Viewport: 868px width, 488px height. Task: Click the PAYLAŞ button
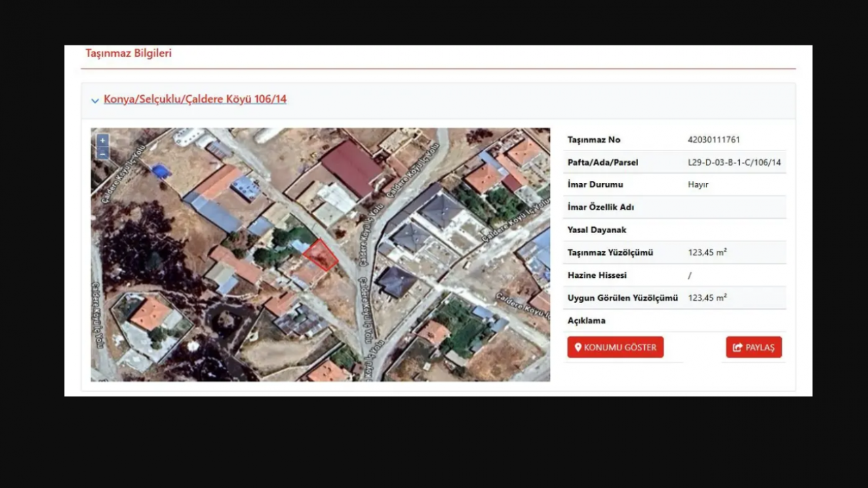tap(753, 347)
